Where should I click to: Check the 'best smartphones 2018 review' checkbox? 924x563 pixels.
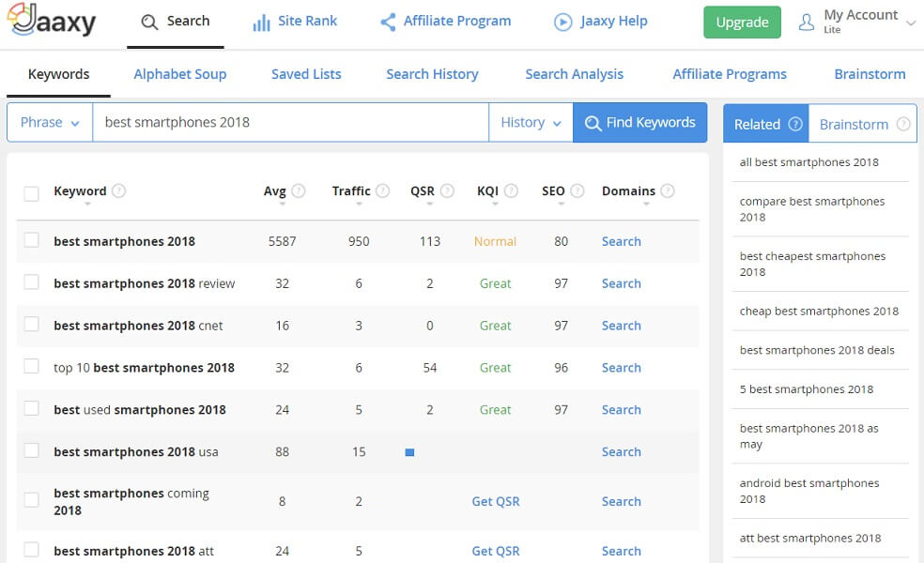(31, 282)
